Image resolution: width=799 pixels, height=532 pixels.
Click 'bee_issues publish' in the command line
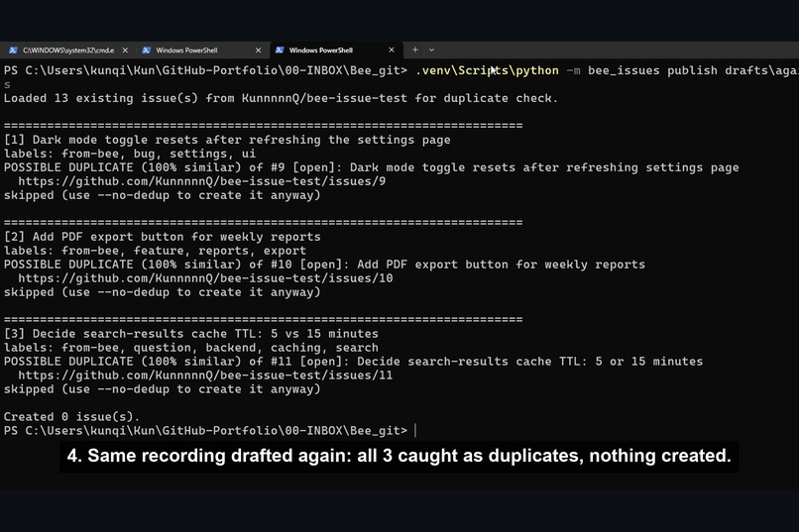pos(652,70)
